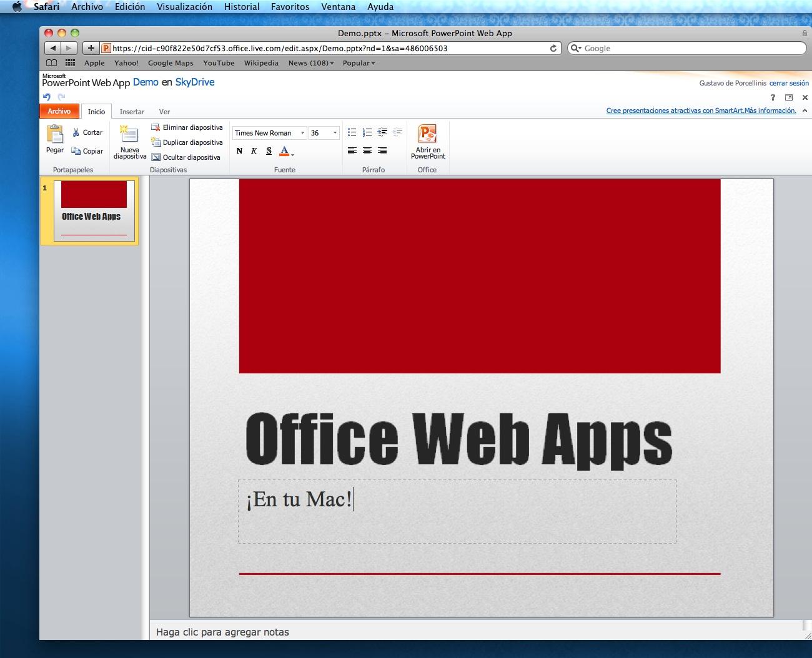Click the Cortar scissors icon
Image resolution: width=812 pixels, height=658 pixels.
(76, 132)
